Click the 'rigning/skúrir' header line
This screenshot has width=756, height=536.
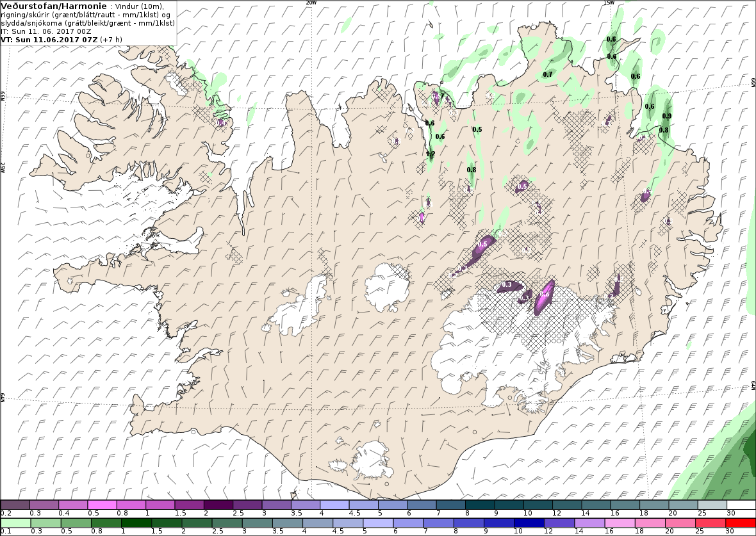[85, 15]
